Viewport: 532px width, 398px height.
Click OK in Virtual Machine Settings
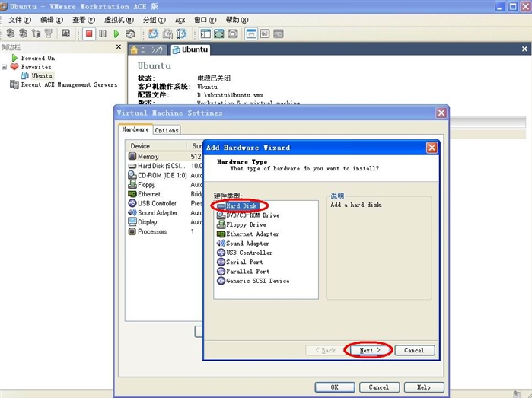(335, 387)
